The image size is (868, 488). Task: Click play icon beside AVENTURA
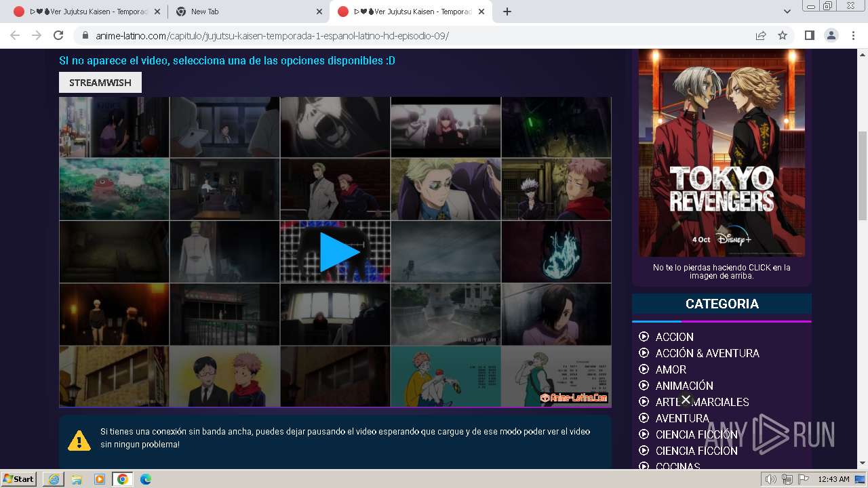coord(644,418)
